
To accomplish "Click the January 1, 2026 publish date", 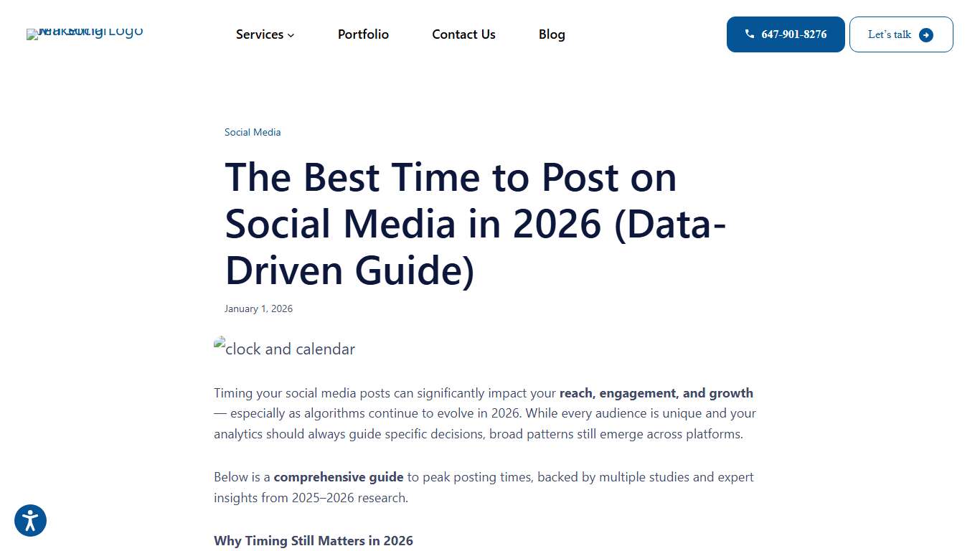I will click(258, 309).
